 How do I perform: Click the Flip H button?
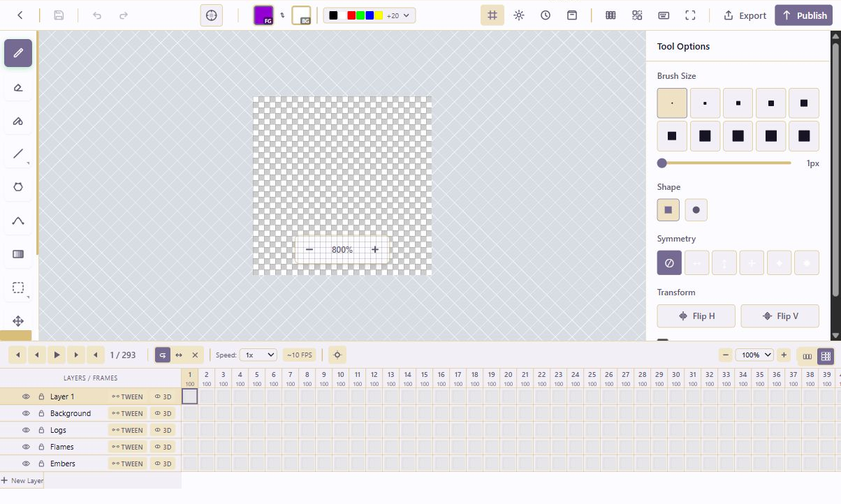[696, 316]
